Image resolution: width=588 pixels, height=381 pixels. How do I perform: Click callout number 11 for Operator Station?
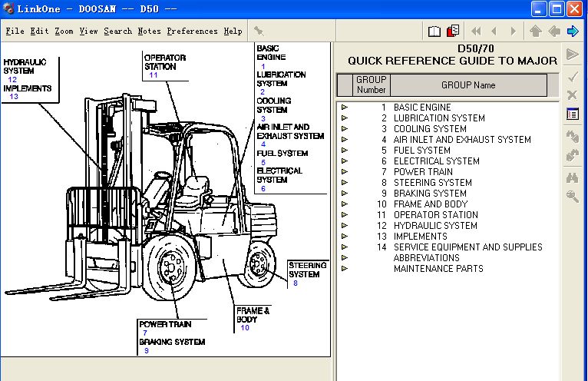click(x=154, y=75)
